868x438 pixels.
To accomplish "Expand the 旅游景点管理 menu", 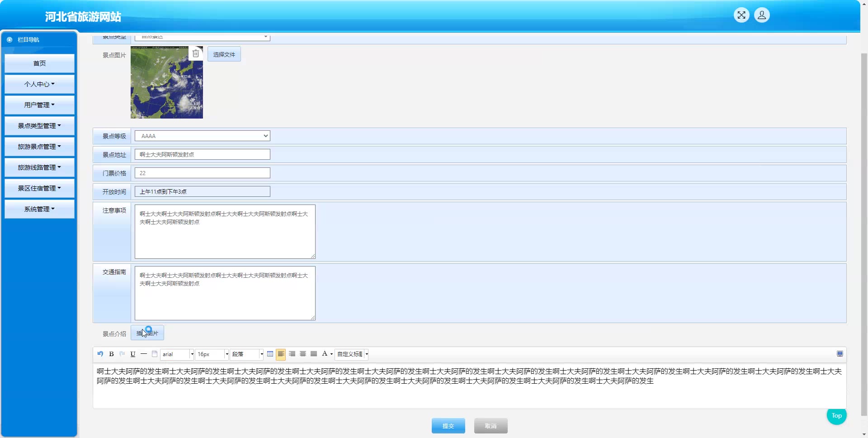I will click(40, 147).
